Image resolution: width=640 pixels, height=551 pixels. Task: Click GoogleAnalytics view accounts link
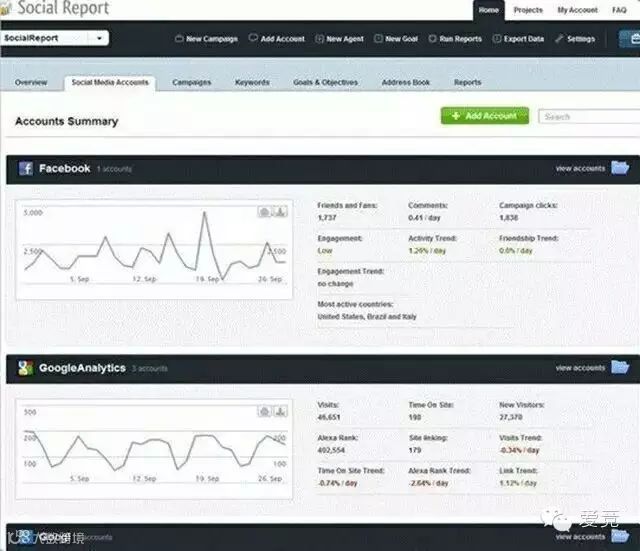[x=580, y=368]
